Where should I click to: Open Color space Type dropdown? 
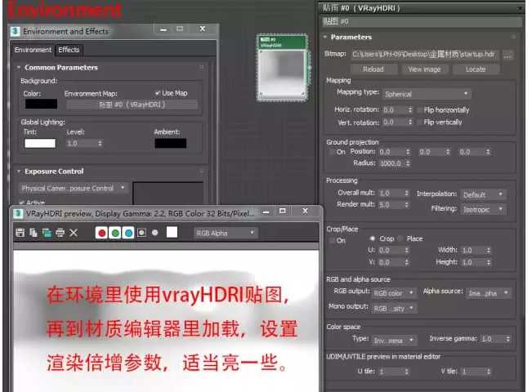click(394, 341)
